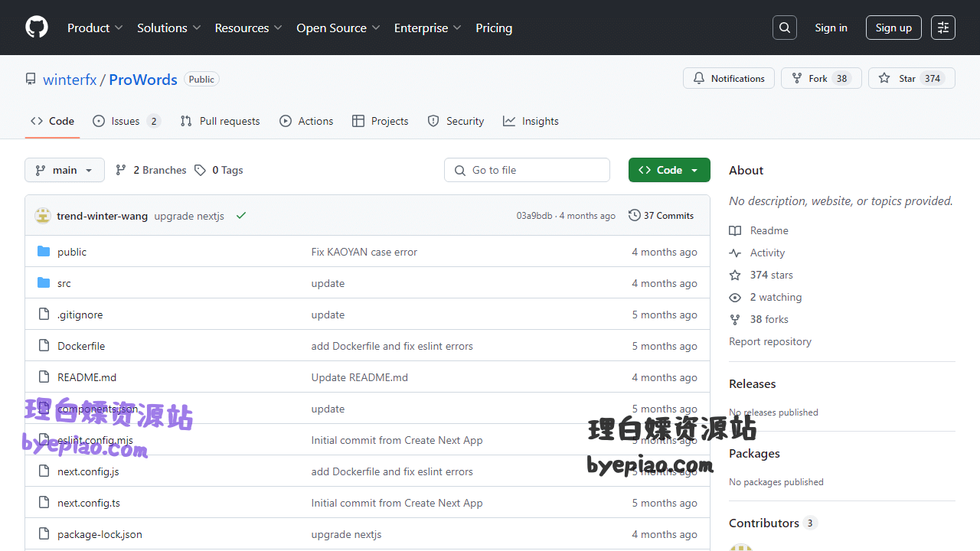View 2 Branches
Screen dimensions: 980x551
click(151, 170)
